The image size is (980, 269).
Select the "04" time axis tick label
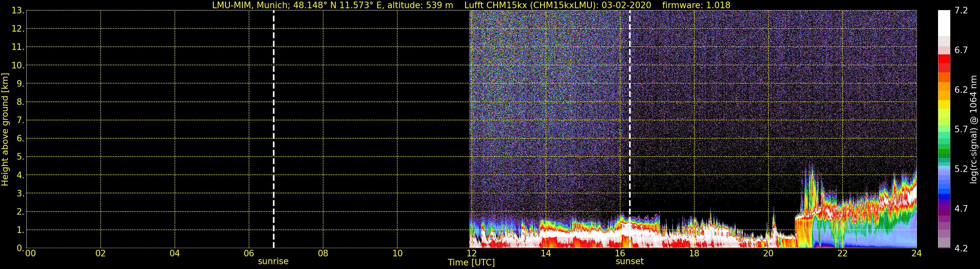pos(175,253)
